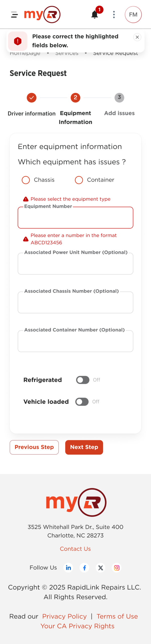Choose the Container radio option

[x=79, y=180]
